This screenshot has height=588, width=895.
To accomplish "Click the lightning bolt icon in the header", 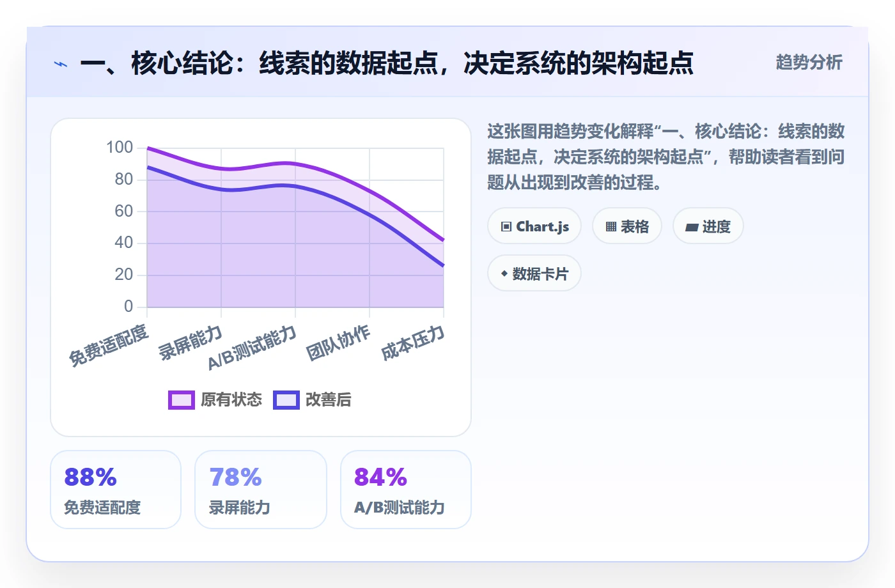I will tap(61, 64).
